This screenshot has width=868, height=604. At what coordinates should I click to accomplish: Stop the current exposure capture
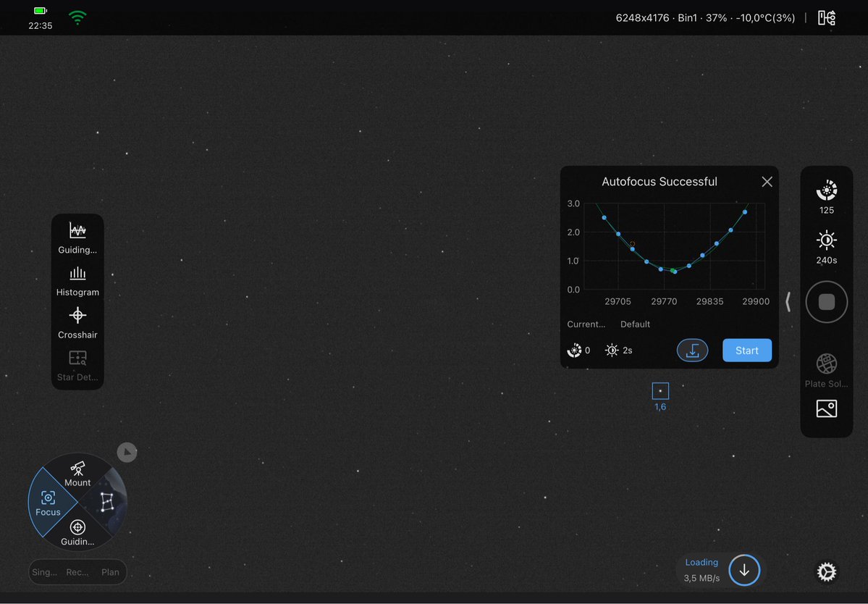827,302
